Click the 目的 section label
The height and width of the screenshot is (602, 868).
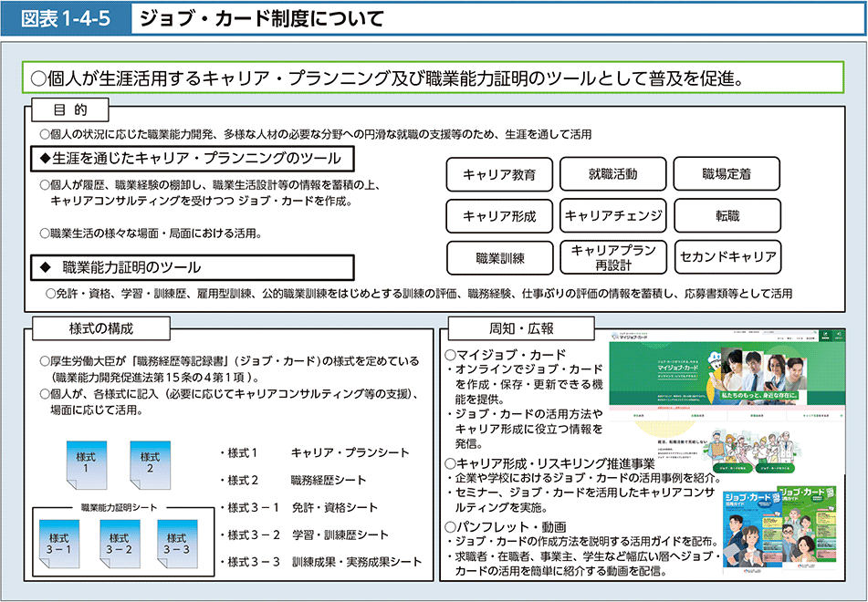pos(69,110)
